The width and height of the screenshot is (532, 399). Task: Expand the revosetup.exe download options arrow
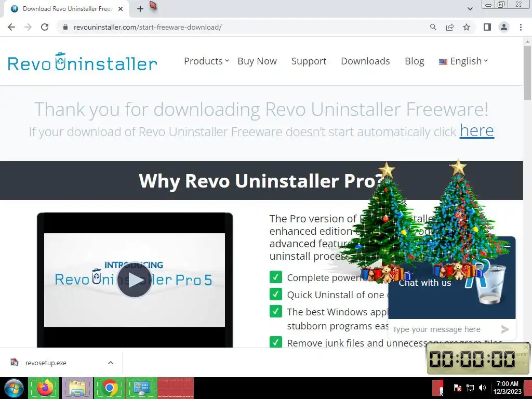point(111,363)
